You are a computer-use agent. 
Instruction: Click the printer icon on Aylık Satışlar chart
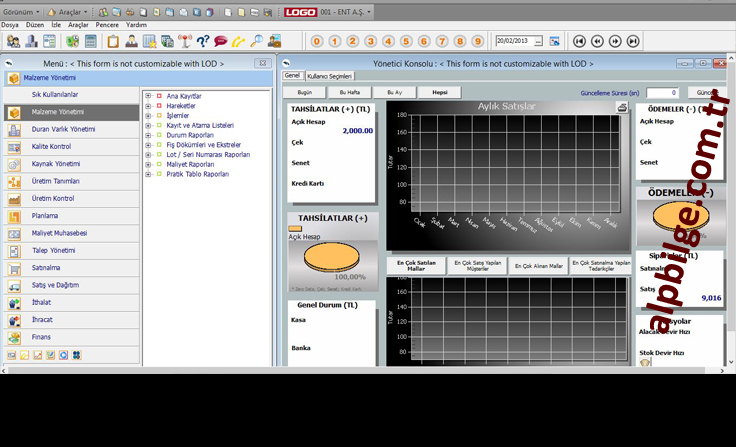point(622,107)
